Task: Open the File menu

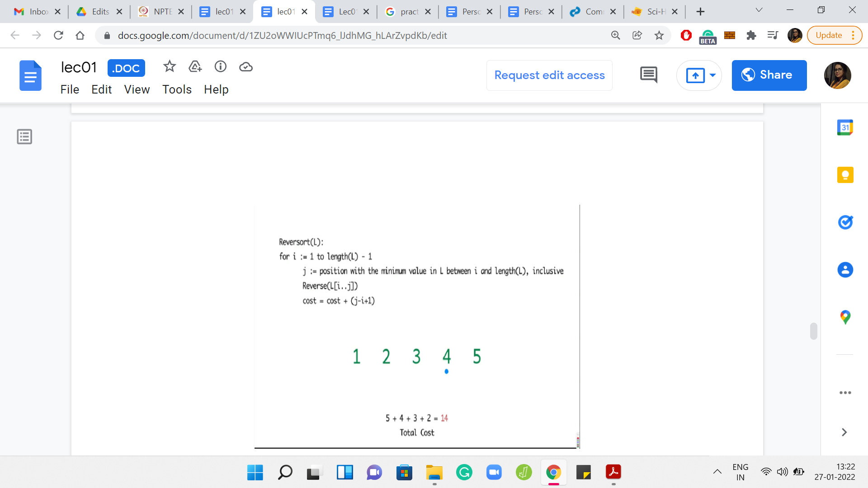Action: (70, 89)
